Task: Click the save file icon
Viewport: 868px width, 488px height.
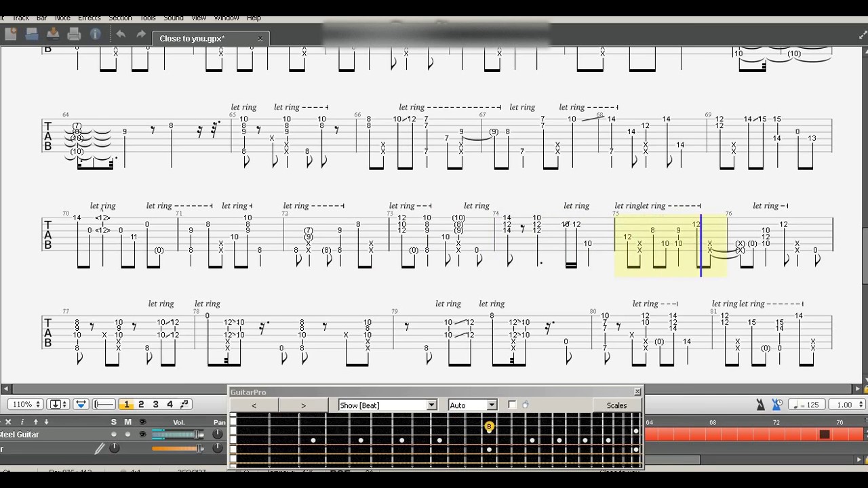Action: tap(53, 34)
